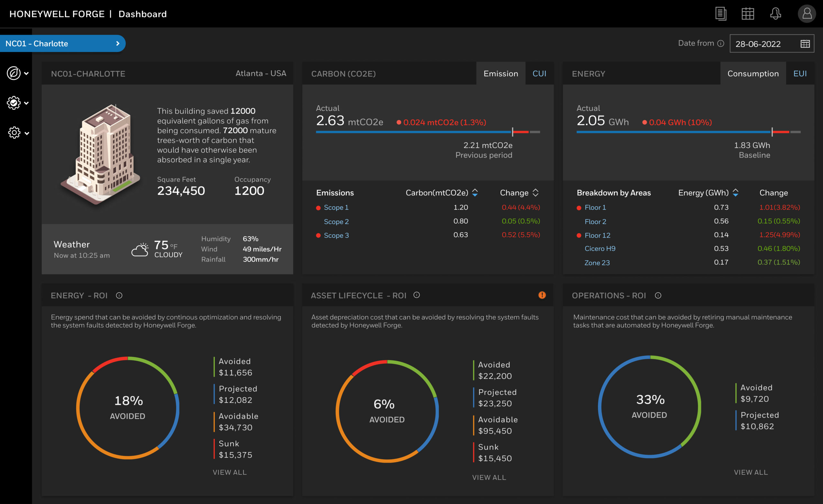Screen dimensions: 823x504
Task: Click the carbon emission progress bar marker
Action: (x=512, y=132)
